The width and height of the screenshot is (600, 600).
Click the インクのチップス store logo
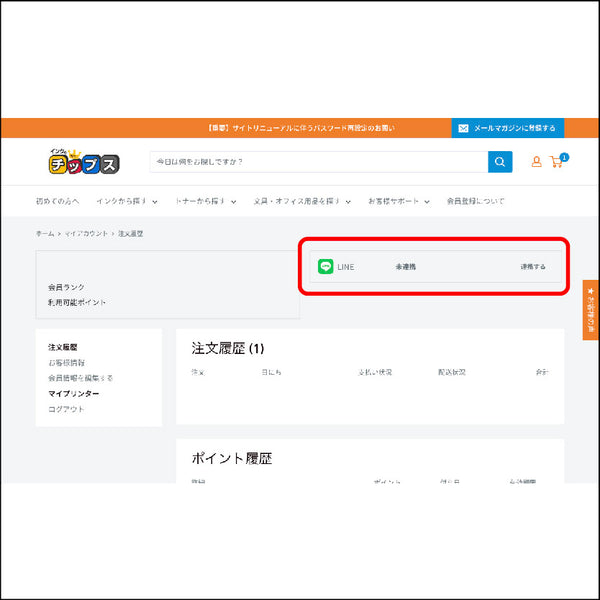coord(83,162)
